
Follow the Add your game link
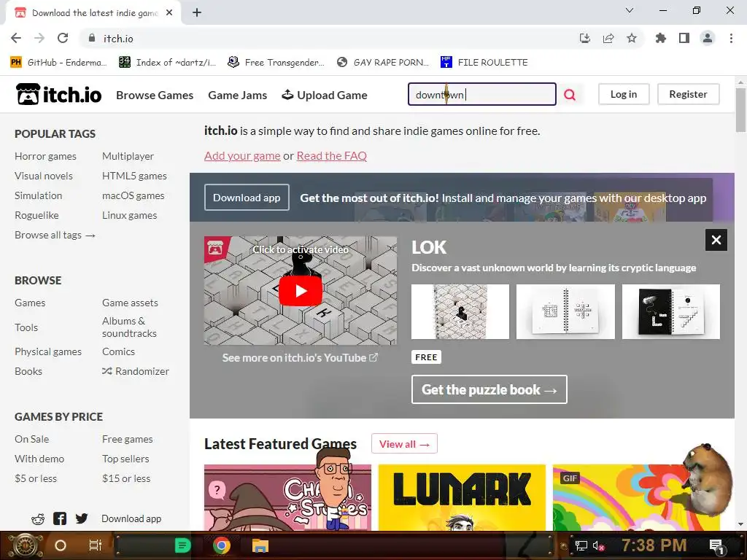242,156
